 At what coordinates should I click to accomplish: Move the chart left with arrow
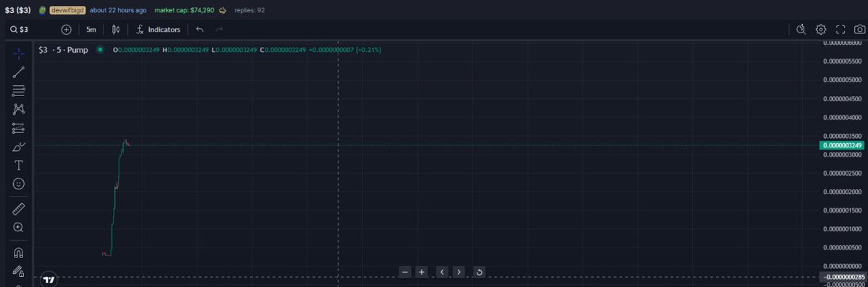pyautogui.click(x=442, y=272)
